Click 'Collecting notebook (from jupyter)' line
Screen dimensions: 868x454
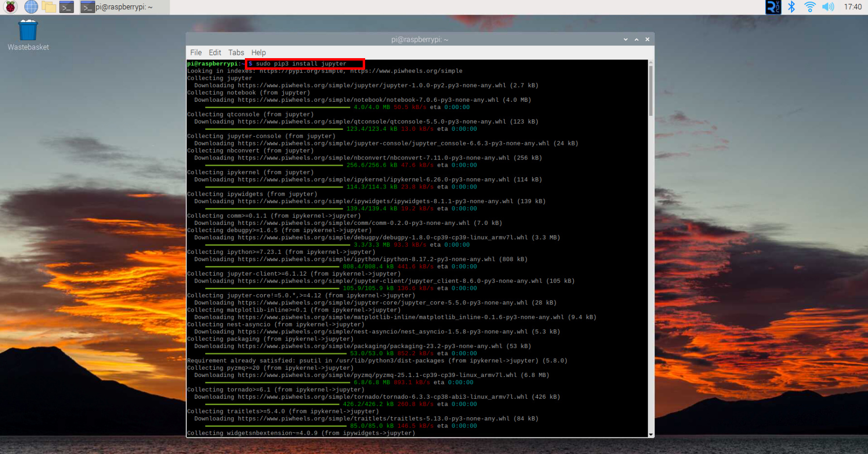[248, 93]
